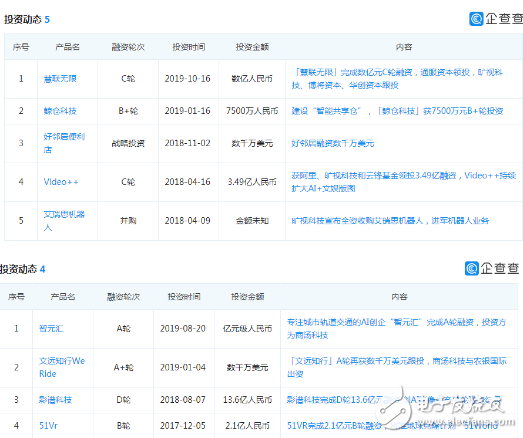Image resolution: width=523 pixels, height=438 pixels.
Task: Click 数千万美元 amount in 好邻居便利店 row
Action: pyautogui.click(x=252, y=143)
